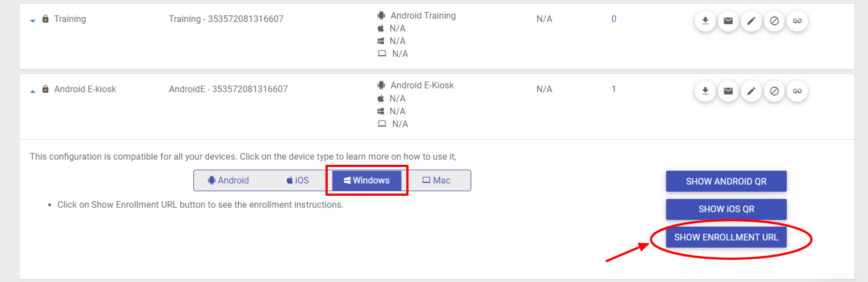Expand the Training configuration row
The width and height of the screenshot is (868, 282).
33,20
